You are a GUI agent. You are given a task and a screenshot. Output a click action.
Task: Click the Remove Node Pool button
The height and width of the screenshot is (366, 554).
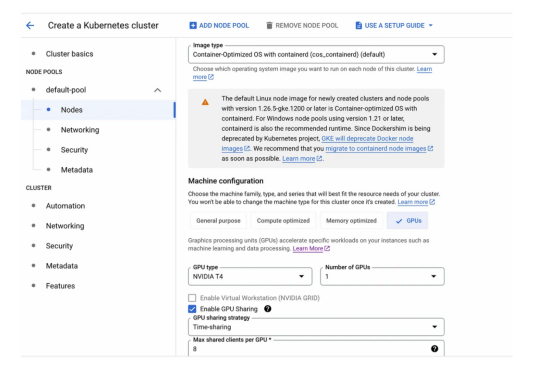tap(302, 25)
